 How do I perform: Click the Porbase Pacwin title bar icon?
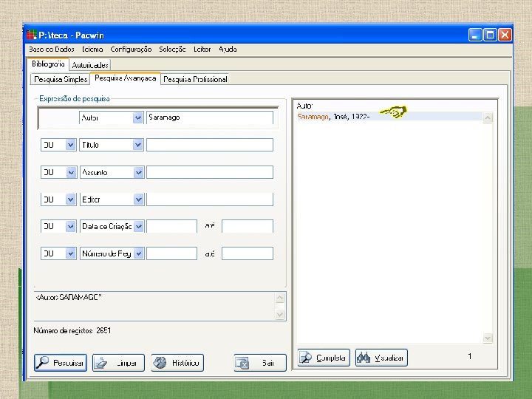click(32, 35)
